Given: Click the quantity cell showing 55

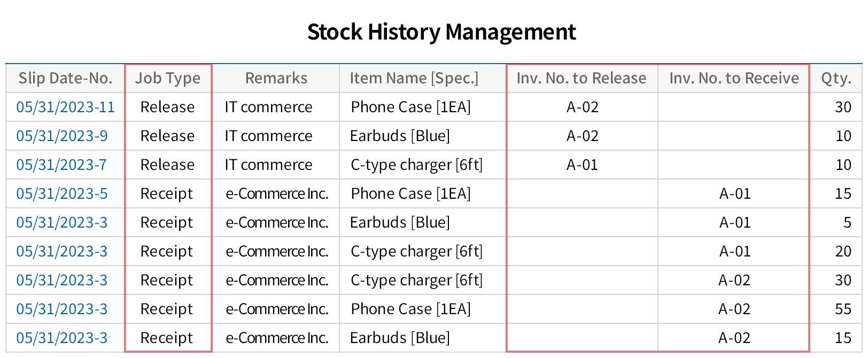Looking at the screenshot, I should tap(843, 309).
